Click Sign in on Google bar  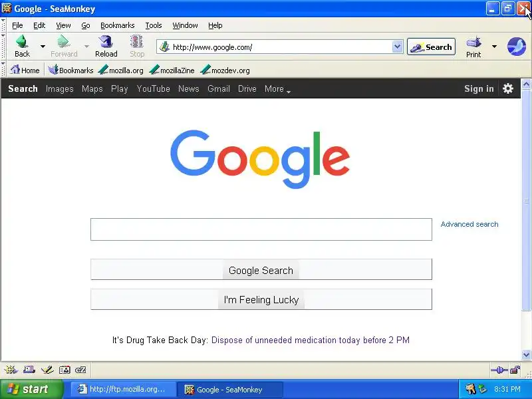[479, 88]
